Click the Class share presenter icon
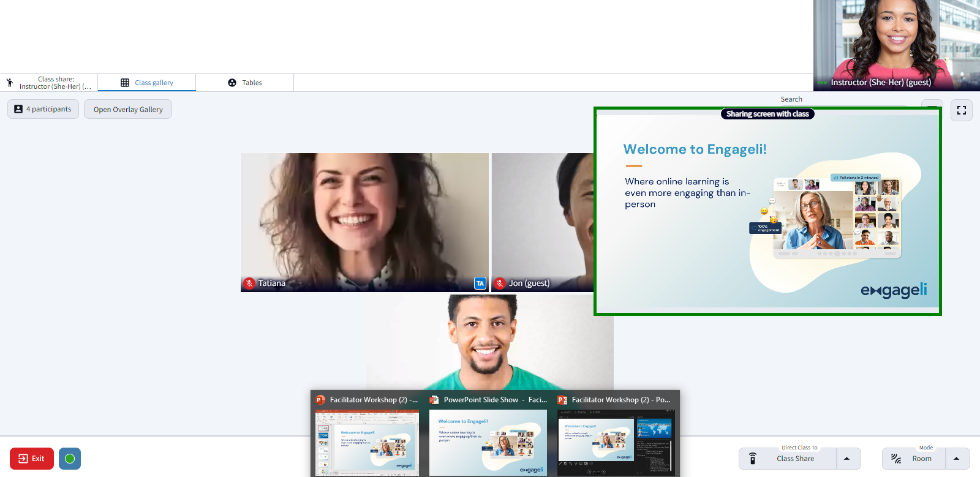The height and width of the screenshot is (477, 980). tap(10, 83)
